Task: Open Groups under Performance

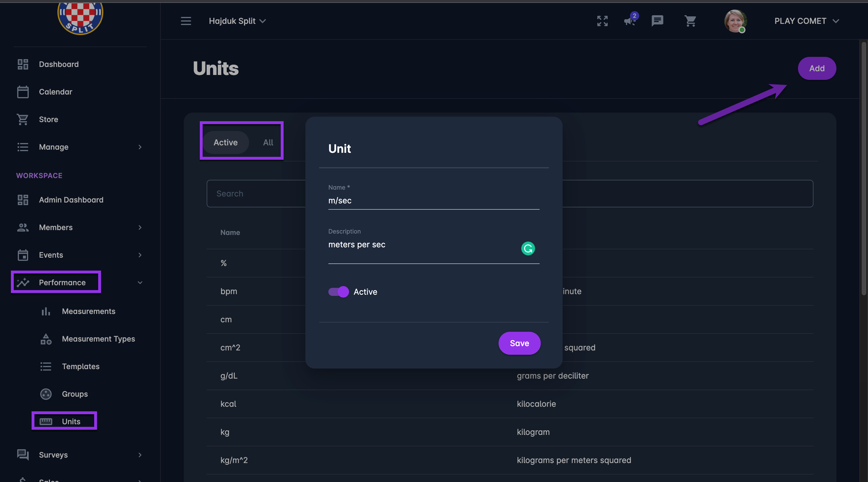Action: [x=74, y=394]
